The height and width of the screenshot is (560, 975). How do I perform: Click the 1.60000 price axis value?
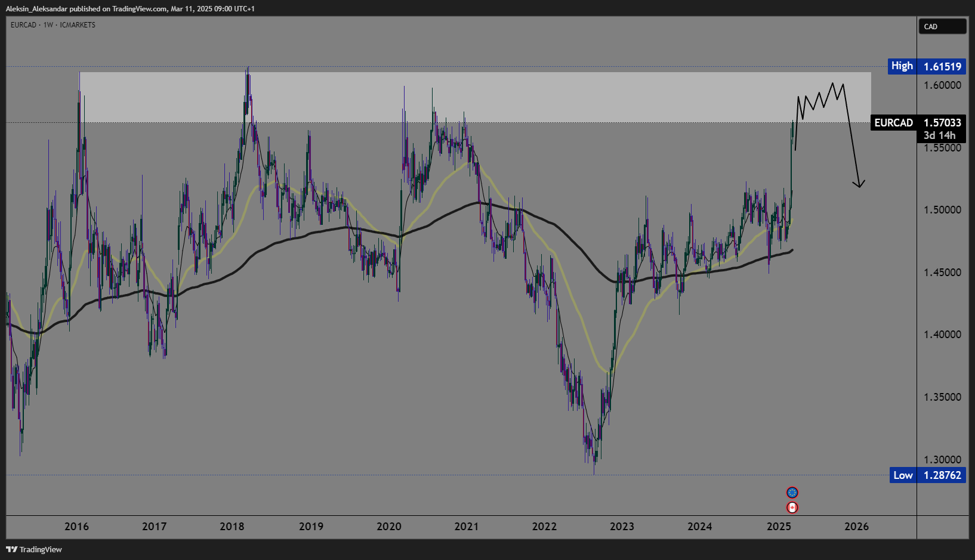[942, 85]
